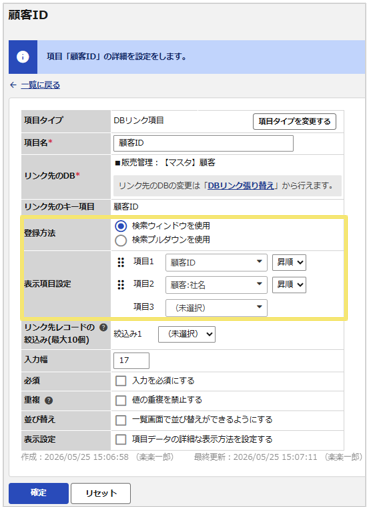Check 入力を必須にする checkbox
The image size is (369, 508).
coord(121,381)
